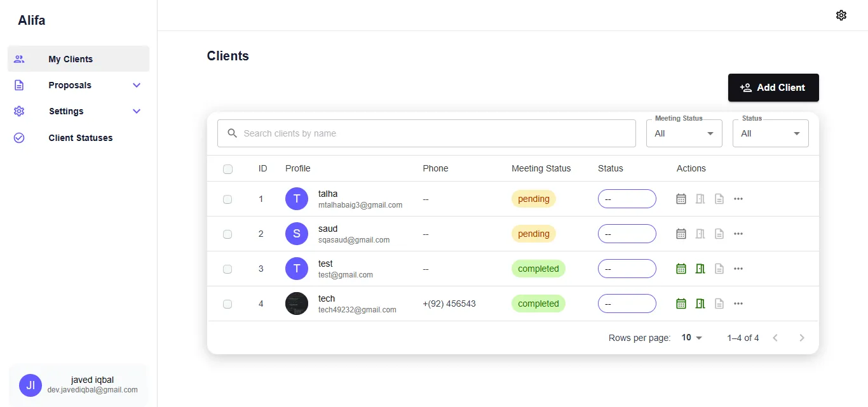This screenshot has width=868, height=407.
Task: Select checkbox for client talha
Action: (227, 199)
